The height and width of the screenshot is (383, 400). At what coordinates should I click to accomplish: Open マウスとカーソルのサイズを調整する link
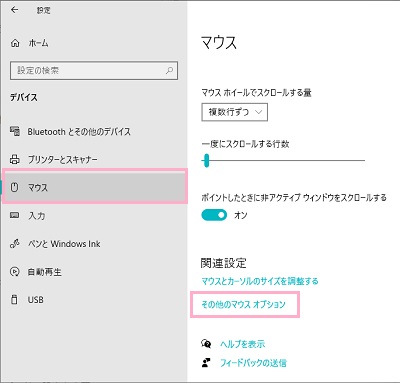click(260, 281)
